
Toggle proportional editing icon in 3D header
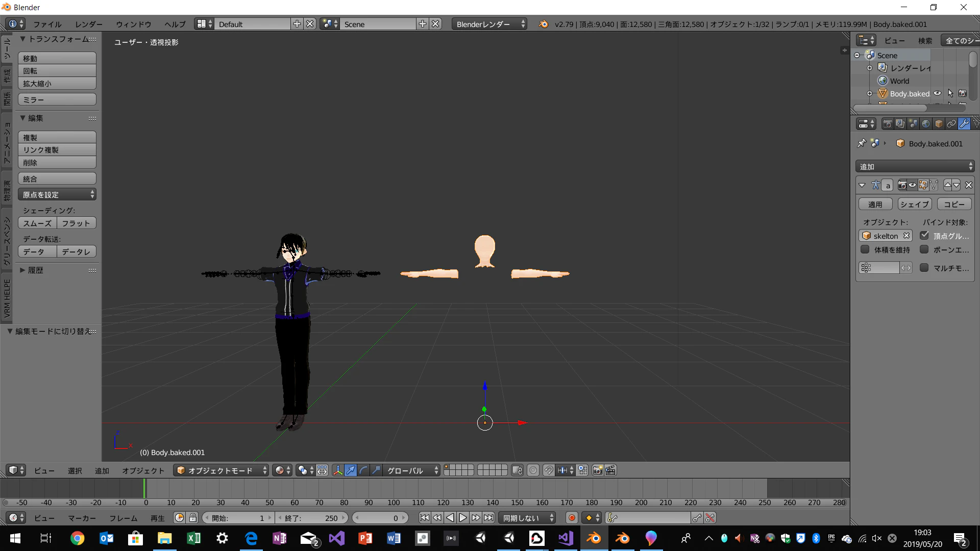(533, 470)
